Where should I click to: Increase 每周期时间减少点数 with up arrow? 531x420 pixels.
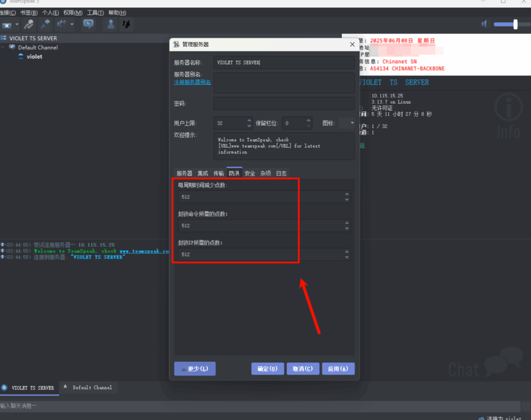[x=347, y=194]
